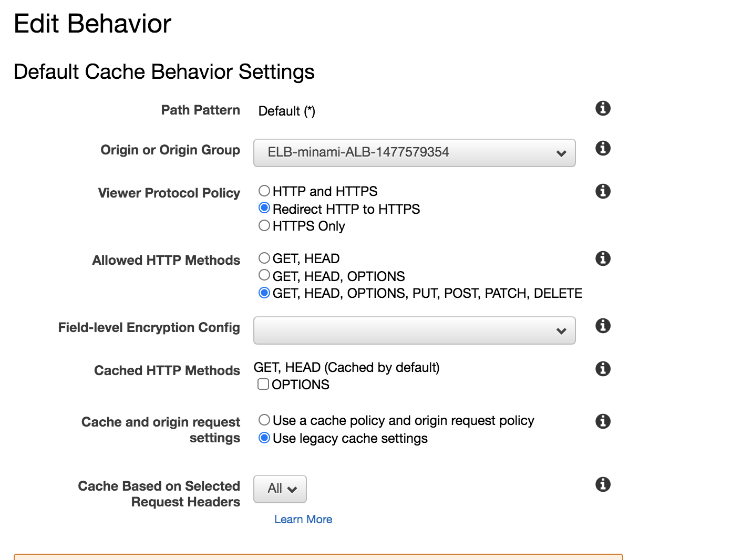Click the info icon for Cached HTTP Methods
The height and width of the screenshot is (560, 742).
pyautogui.click(x=603, y=369)
